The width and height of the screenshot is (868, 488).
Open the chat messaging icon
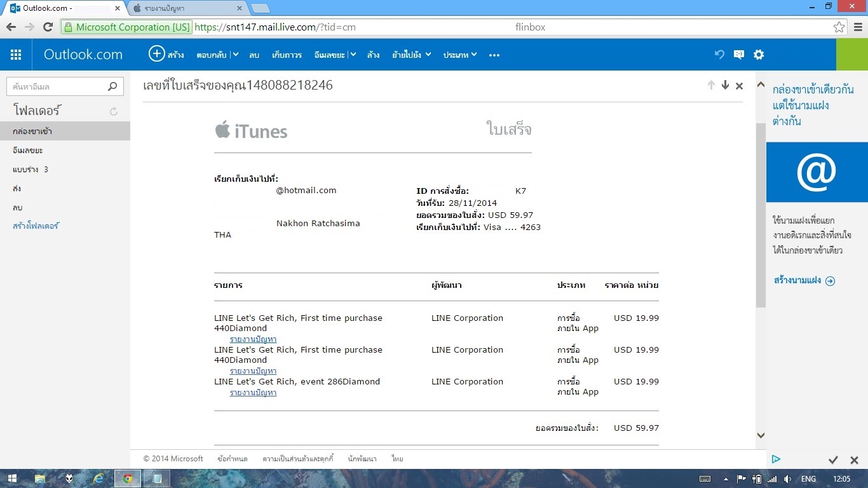point(738,55)
